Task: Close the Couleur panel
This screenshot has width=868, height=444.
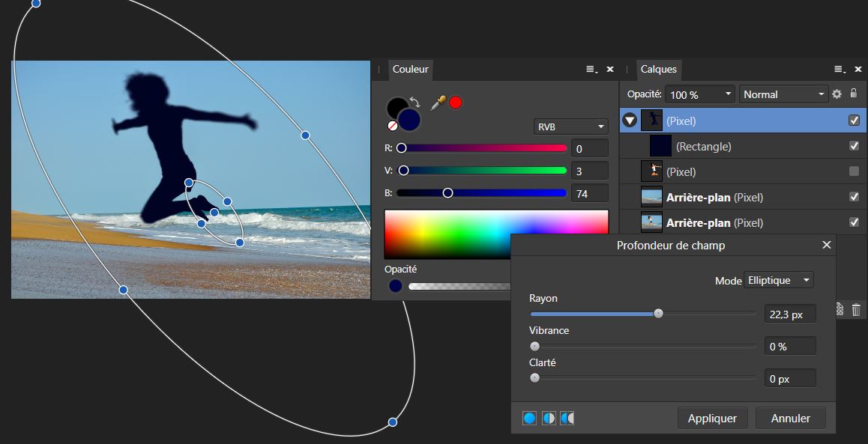Action: point(610,69)
